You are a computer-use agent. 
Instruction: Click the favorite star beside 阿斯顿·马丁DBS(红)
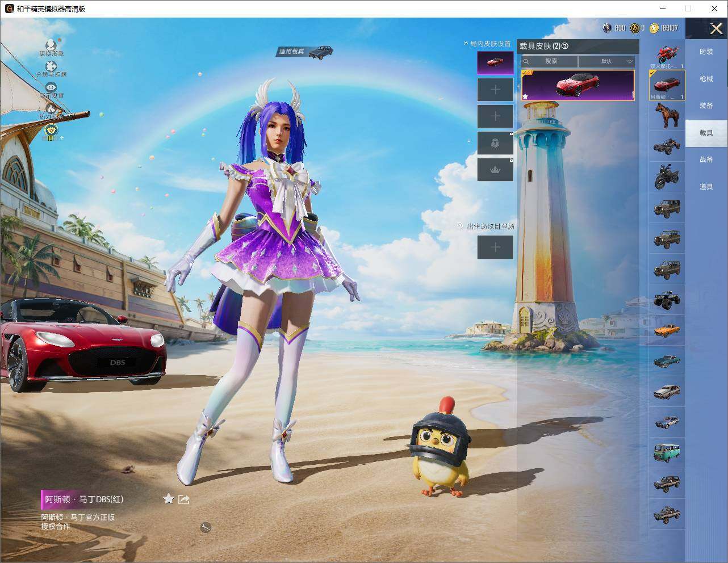coord(168,498)
